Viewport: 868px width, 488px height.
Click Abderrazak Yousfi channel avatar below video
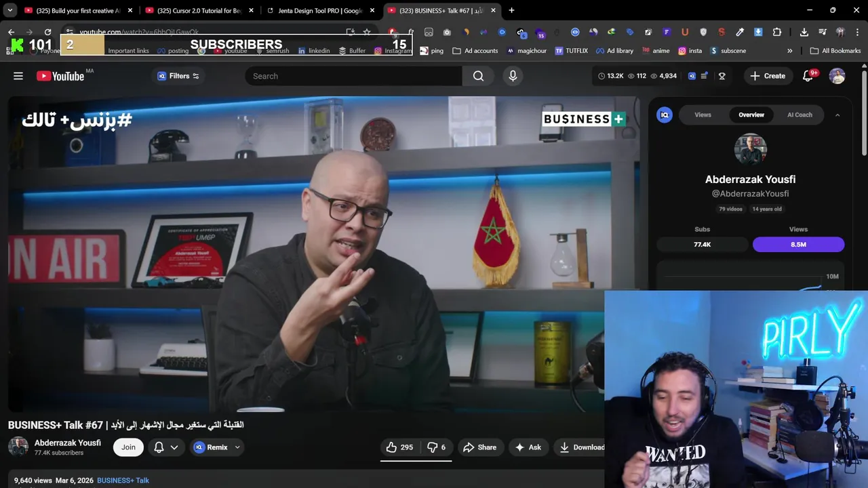pos(18,447)
